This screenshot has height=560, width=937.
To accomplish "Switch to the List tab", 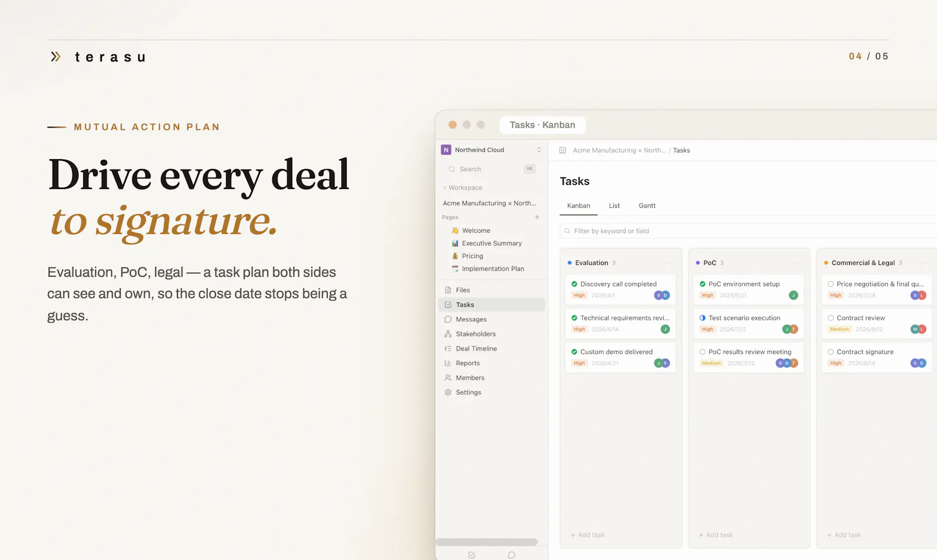I will point(614,206).
